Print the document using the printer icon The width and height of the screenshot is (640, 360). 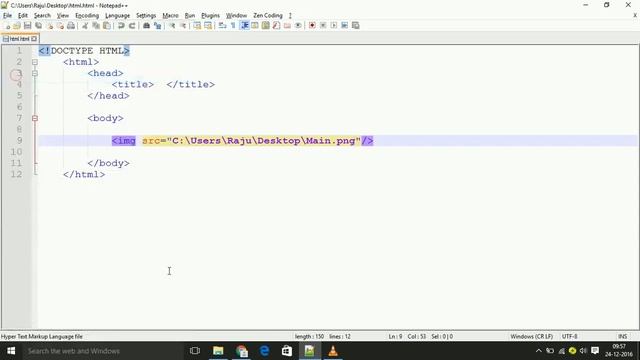tap(71, 25)
